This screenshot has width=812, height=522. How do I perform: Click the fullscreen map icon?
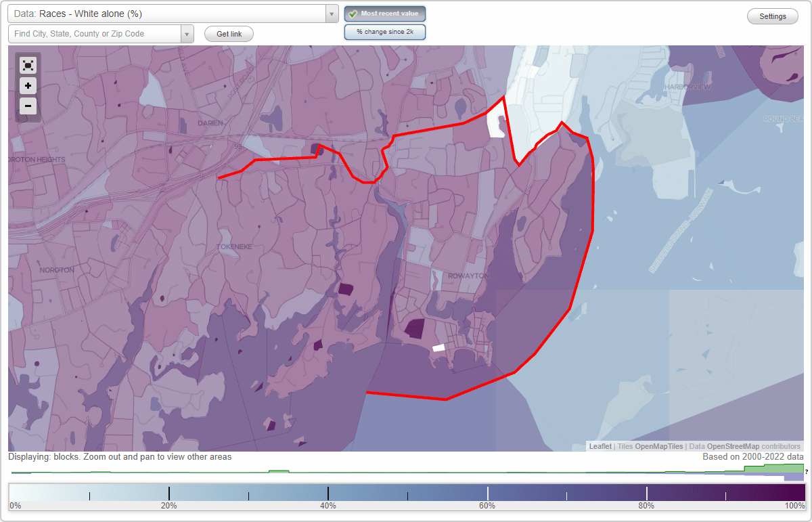pos(28,65)
